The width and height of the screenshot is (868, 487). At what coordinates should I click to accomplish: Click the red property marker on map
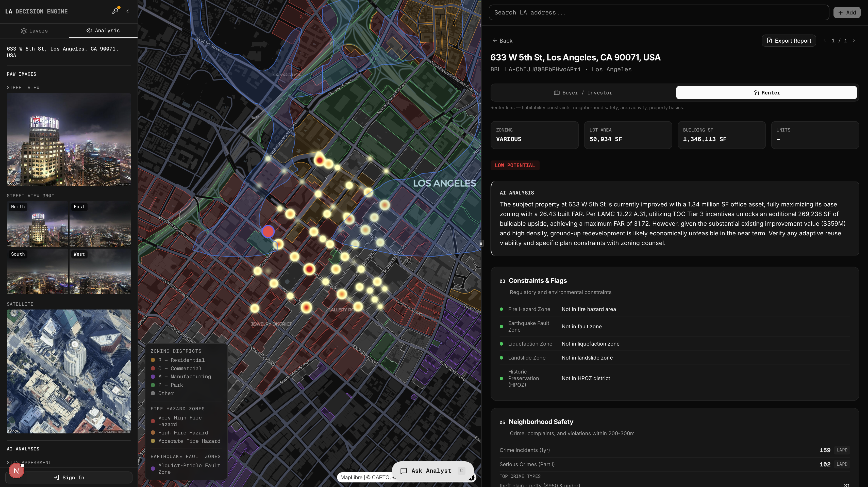point(268,232)
